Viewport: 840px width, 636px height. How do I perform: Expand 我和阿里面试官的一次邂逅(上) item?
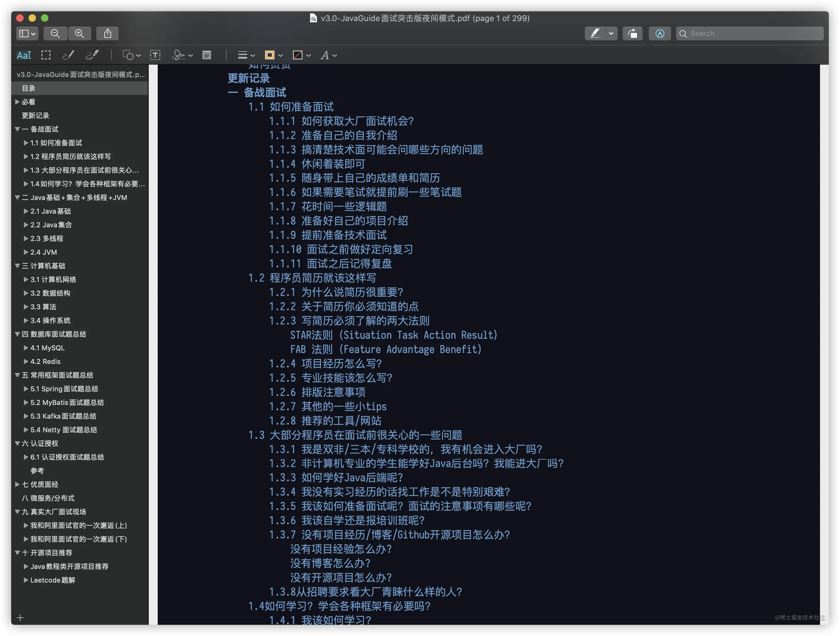(x=26, y=526)
